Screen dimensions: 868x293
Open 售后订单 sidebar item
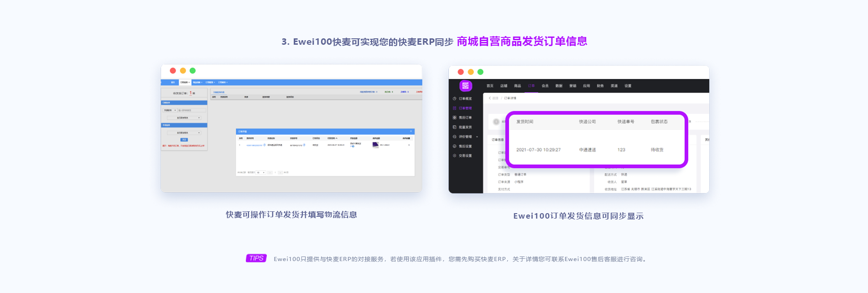pyautogui.click(x=465, y=118)
